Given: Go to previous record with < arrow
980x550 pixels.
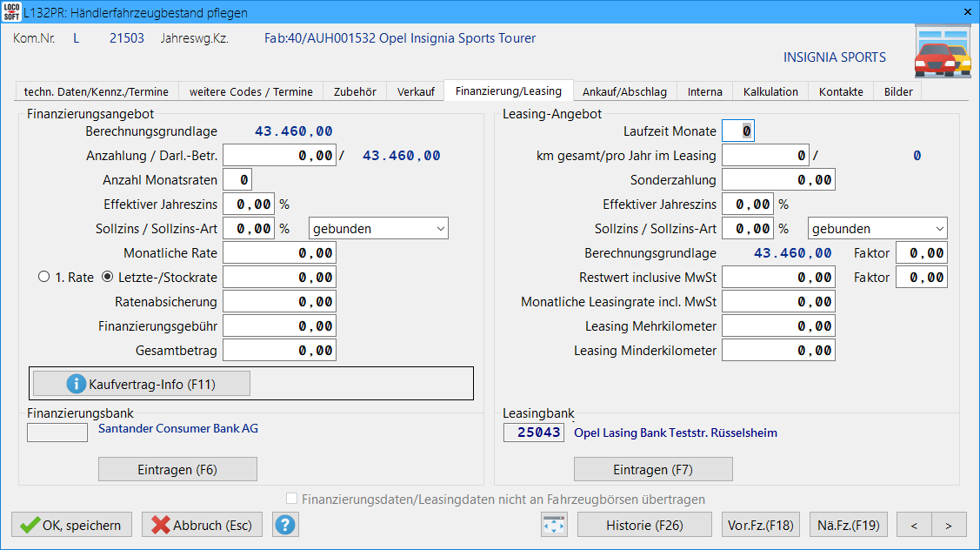Looking at the screenshot, I should [x=914, y=525].
